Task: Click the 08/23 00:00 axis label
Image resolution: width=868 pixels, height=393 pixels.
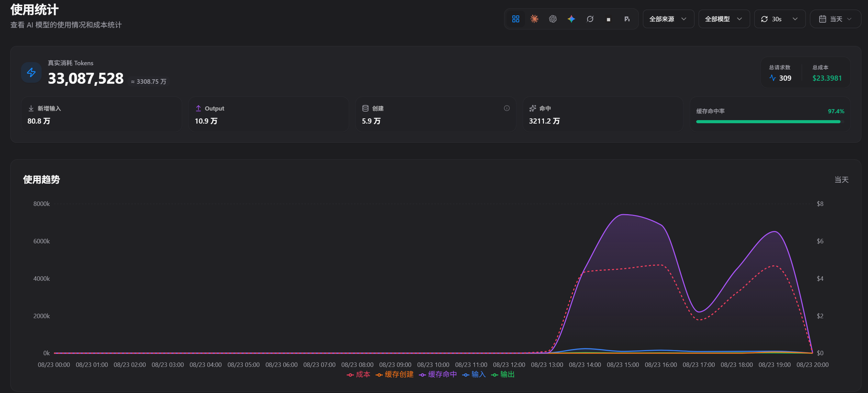Action: click(x=54, y=365)
